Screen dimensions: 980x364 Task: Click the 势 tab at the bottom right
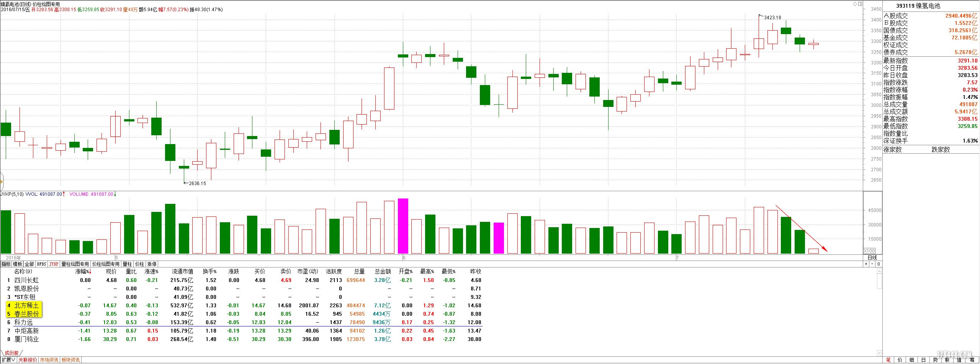coord(936,360)
